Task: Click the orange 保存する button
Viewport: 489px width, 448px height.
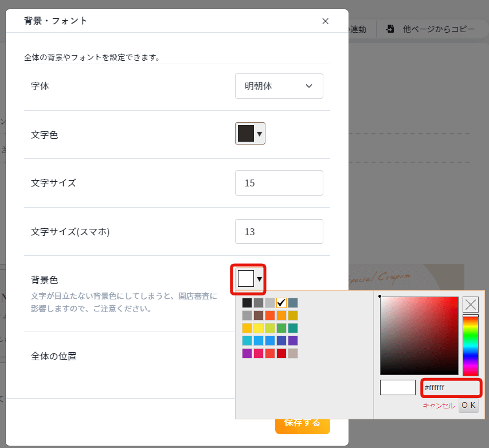Action: coord(303,426)
